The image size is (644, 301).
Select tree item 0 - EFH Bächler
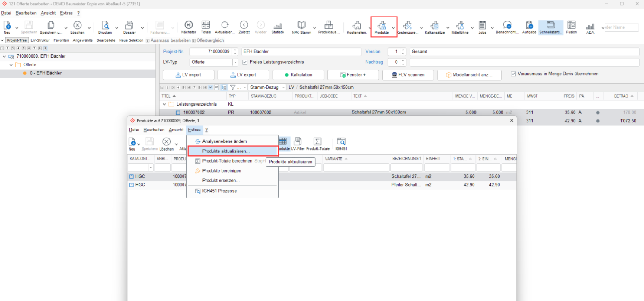point(46,73)
